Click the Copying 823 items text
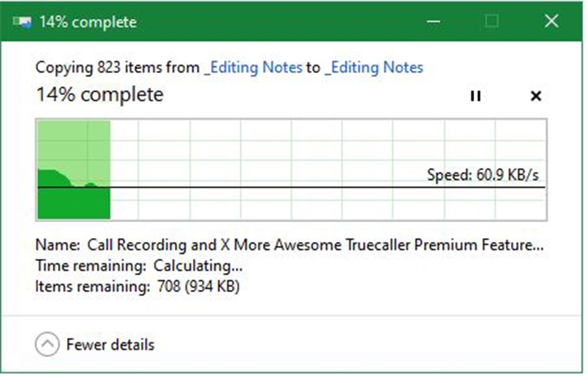The width and height of the screenshot is (588, 385). click(117, 67)
